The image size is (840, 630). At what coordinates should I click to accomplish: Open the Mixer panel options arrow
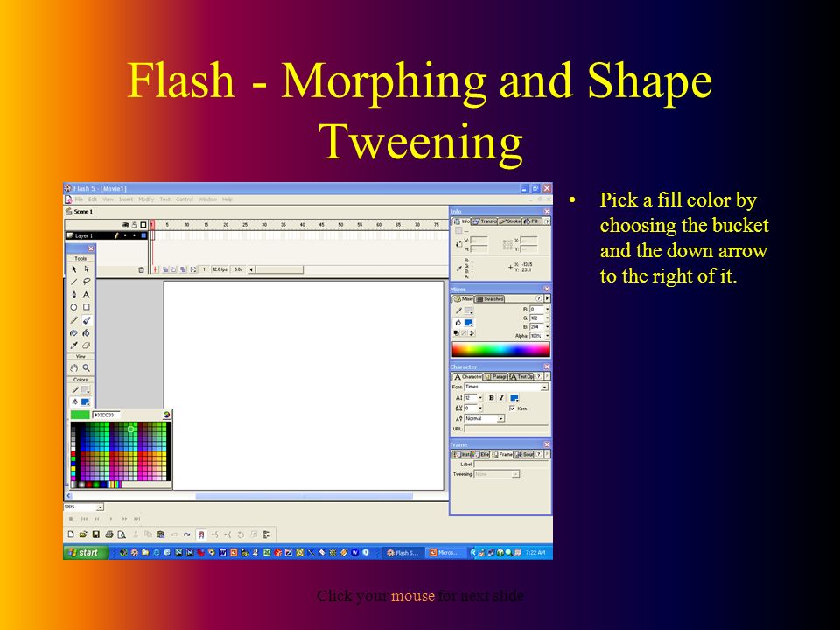click(547, 298)
